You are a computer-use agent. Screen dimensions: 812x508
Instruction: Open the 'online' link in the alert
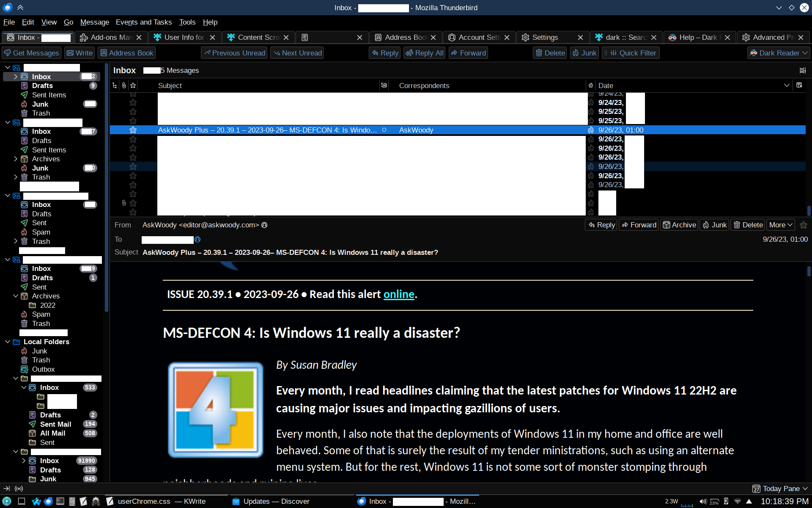(398, 294)
